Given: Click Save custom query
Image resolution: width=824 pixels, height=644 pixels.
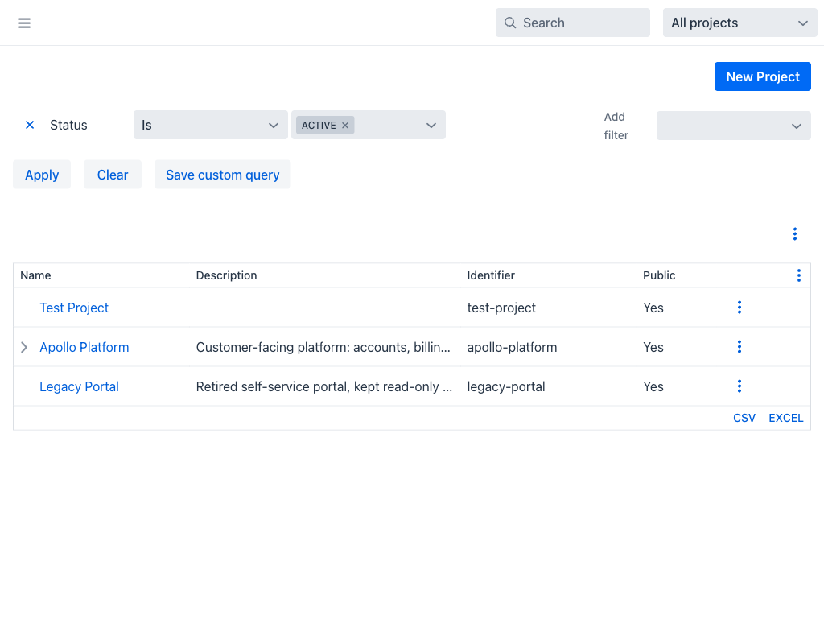Looking at the screenshot, I should (x=222, y=175).
